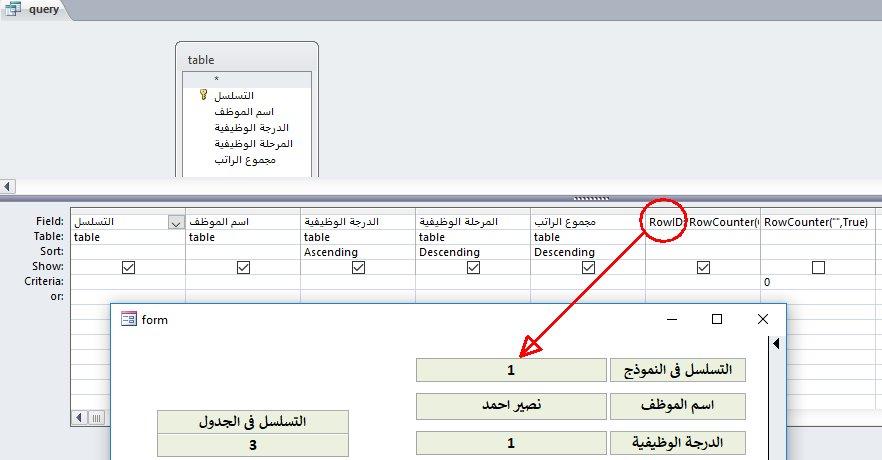Select المرحلة الوظيفية in the table field list
Viewport: 882px width, 460px height.
pos(253,143)
